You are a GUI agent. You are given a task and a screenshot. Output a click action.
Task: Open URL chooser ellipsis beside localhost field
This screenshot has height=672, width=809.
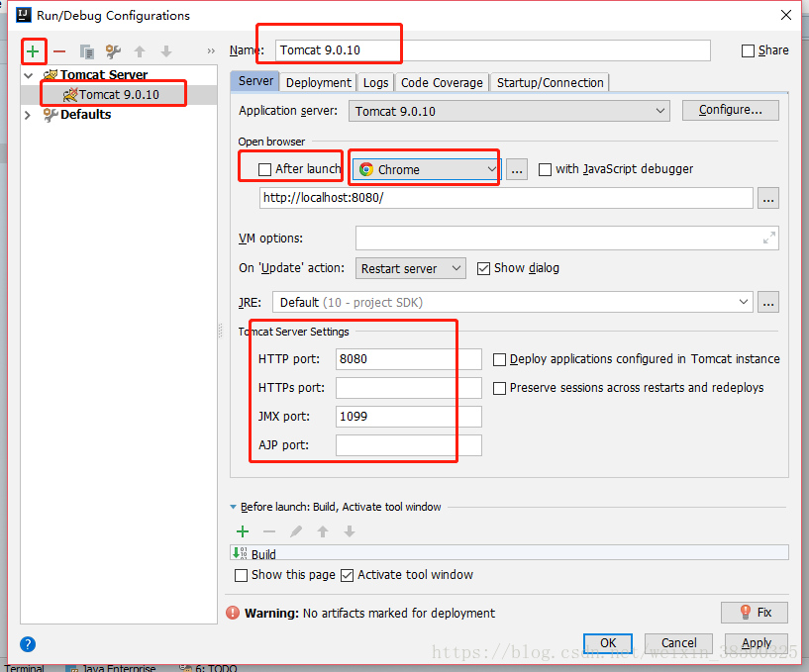tap(768, 199)
